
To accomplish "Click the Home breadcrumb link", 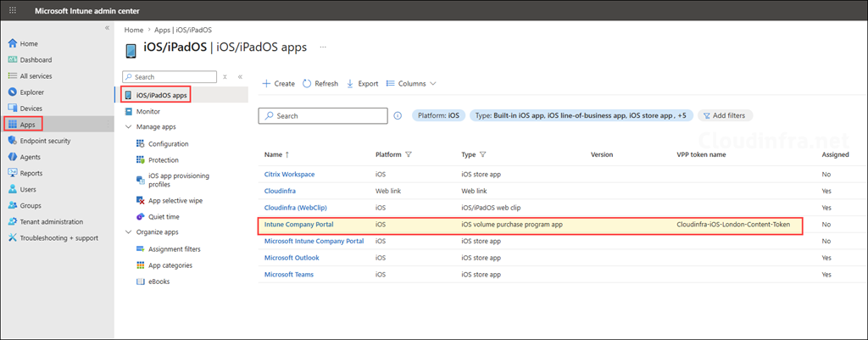I will [133, 30].
